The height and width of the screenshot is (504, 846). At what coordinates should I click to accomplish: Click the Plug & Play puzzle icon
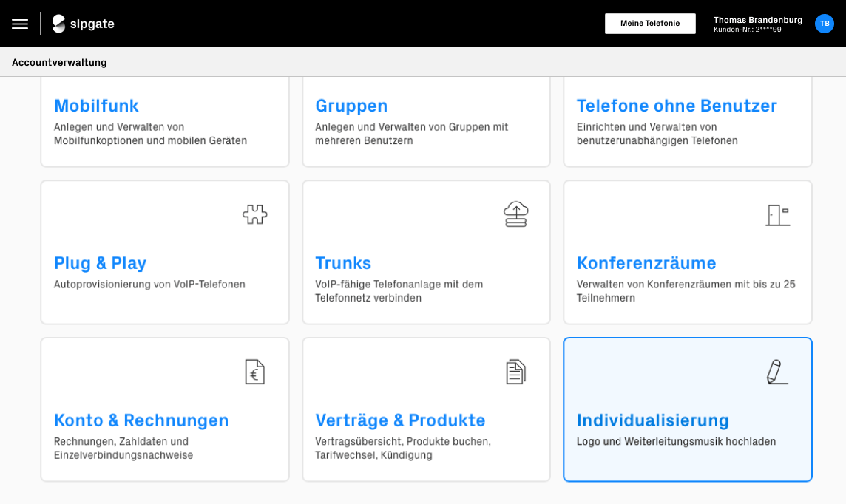(x=254, y=214)
